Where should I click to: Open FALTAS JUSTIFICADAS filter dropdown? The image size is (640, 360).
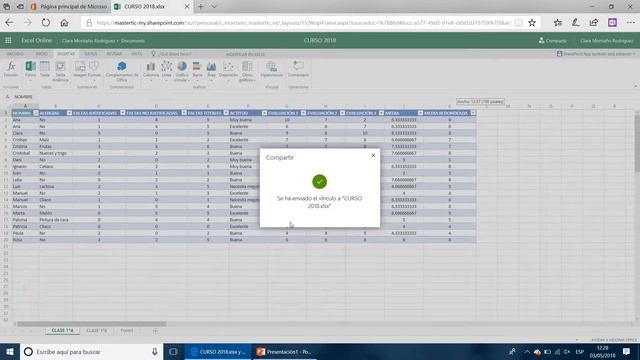[122, 113]
